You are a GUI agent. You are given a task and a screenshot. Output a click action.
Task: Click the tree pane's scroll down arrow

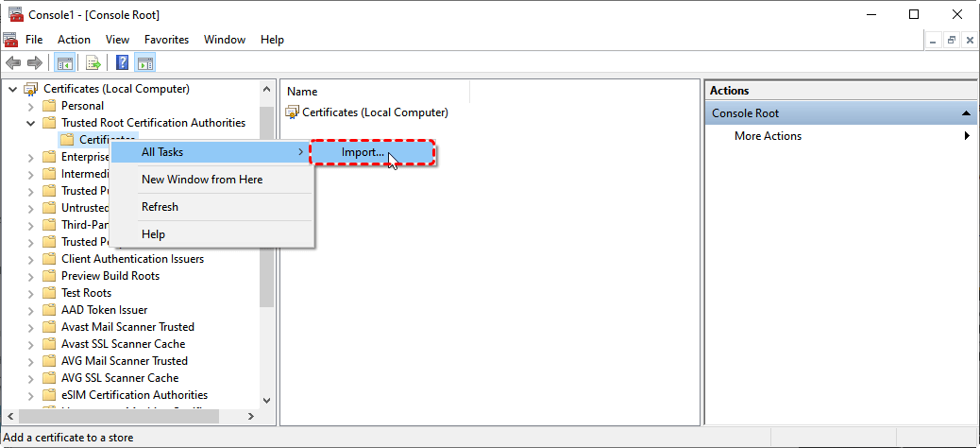266,401
